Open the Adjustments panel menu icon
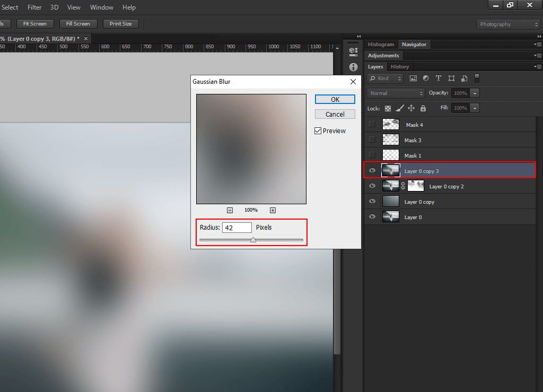Viewport: 543px width, 392px height. point(538,55)
